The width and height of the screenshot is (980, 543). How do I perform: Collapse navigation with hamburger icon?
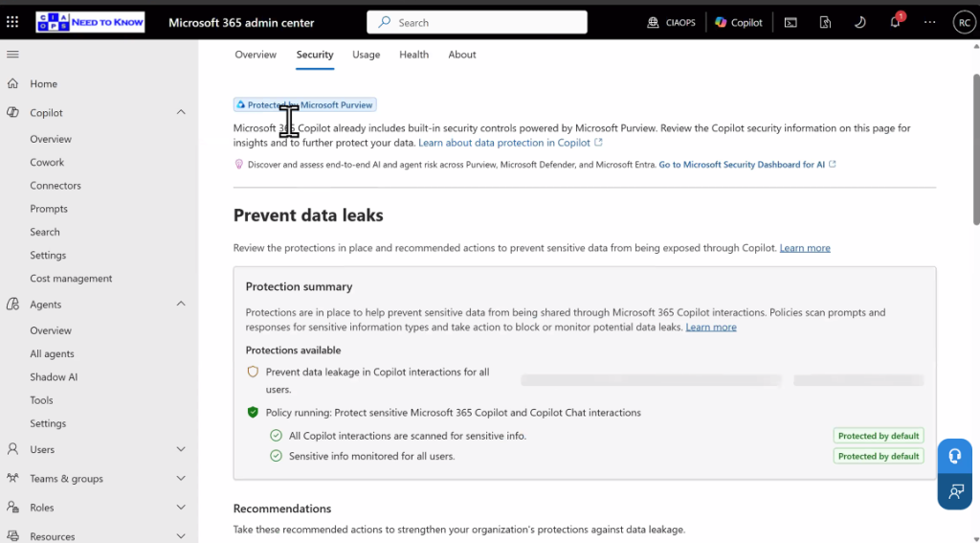pos(12,55)
